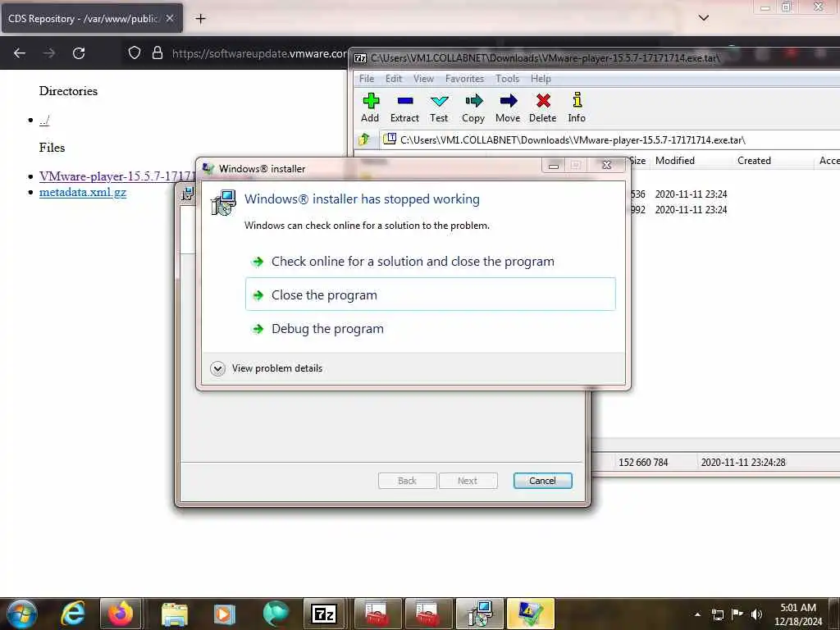Screen dimensions: 840x630
Task: Click the Firefox URL address field
Action: [259, 53]
